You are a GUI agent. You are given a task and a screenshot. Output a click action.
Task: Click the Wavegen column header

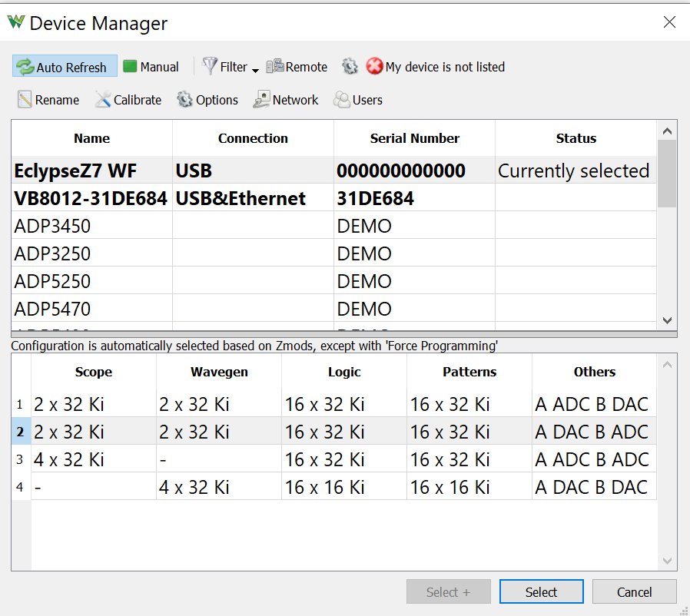tap(219, 372)
